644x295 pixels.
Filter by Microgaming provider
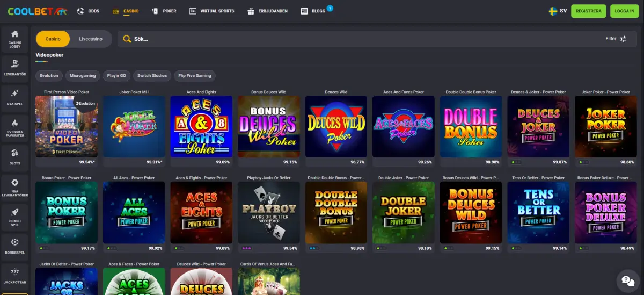click(x=83, y=76)
